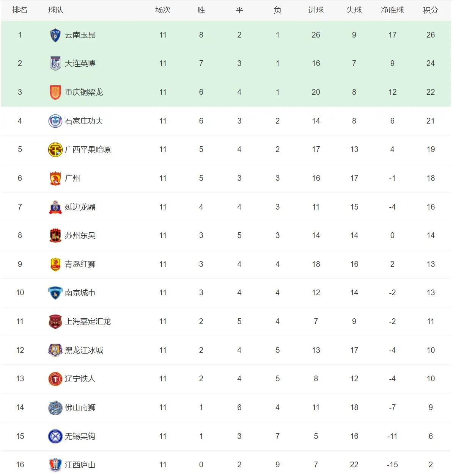Image resolution: width=453 pixels, height=476 pixels.
Task: Select the 延边龙鼎 club badge
Action: pyautogui.click(x=55, y=207)
